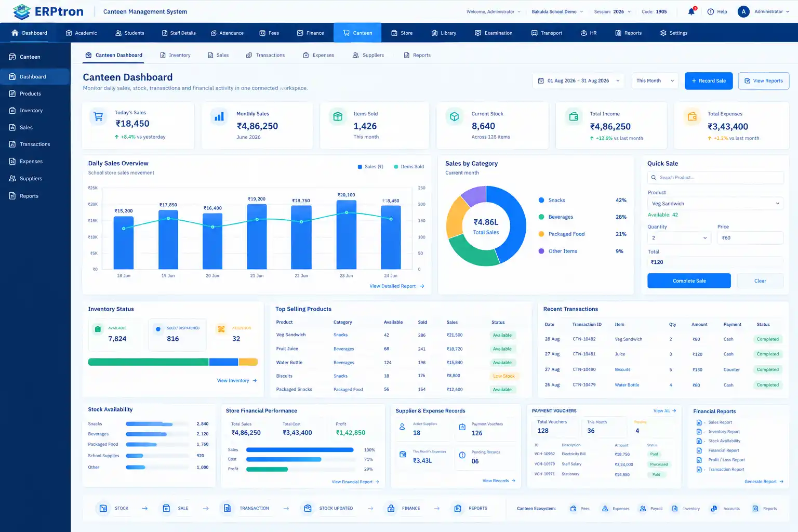Click the Record Sale button
Screen dimensions: 798x532
[709, 81]
